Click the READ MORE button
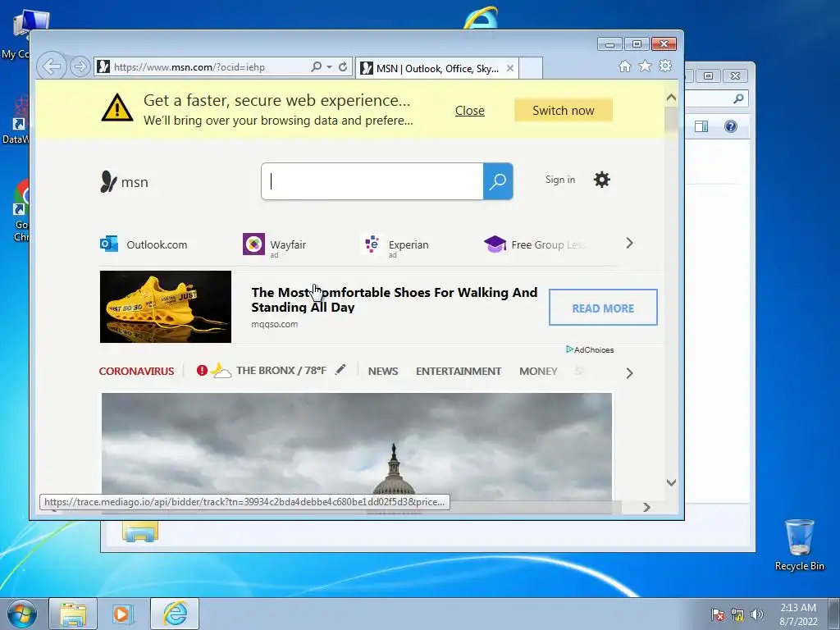 point(603,308)
